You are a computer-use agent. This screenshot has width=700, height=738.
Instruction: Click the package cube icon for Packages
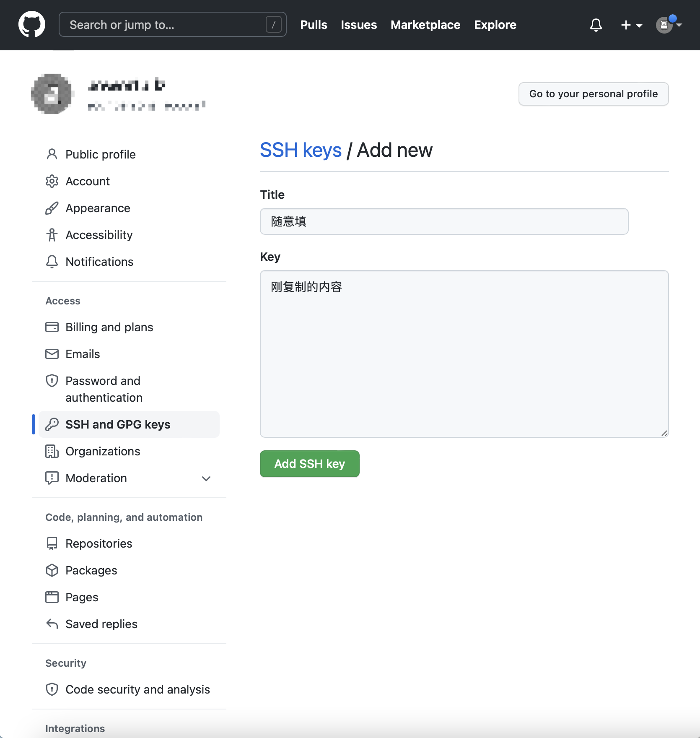pos(52,570)
